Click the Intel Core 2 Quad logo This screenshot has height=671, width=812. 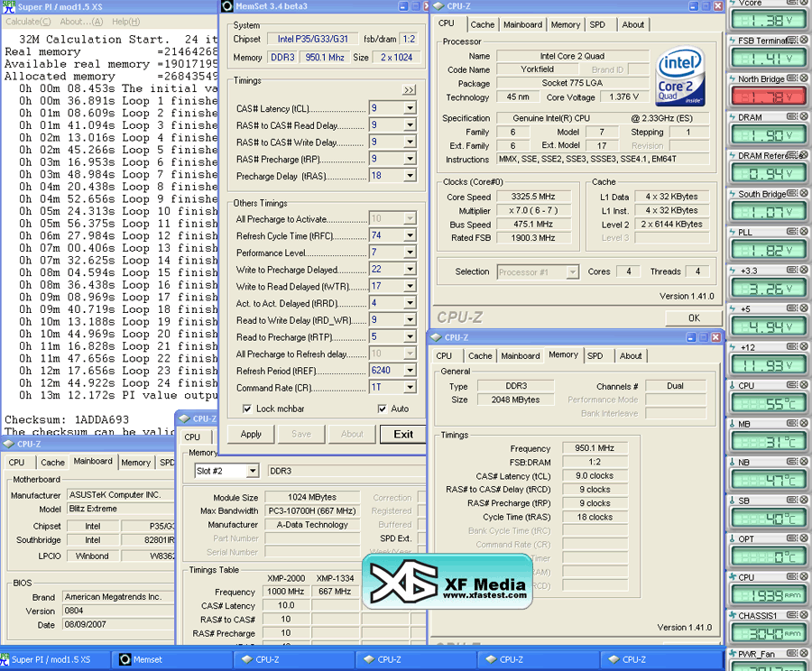(680, 77)
